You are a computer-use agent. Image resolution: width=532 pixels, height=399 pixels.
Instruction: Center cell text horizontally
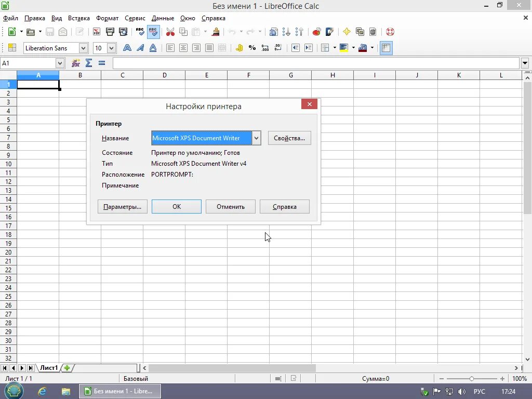pos(183,48)
